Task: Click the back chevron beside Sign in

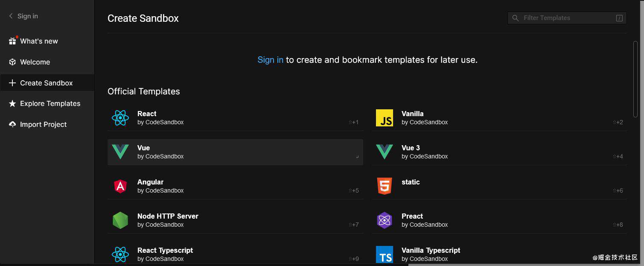Action: (11, 16)
